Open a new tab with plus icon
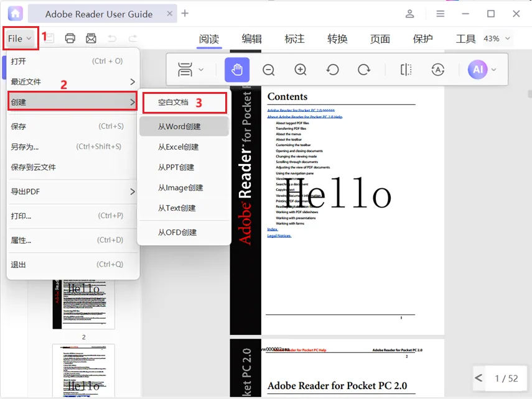This screenshot has width=532, height=399. click(185, 14)
